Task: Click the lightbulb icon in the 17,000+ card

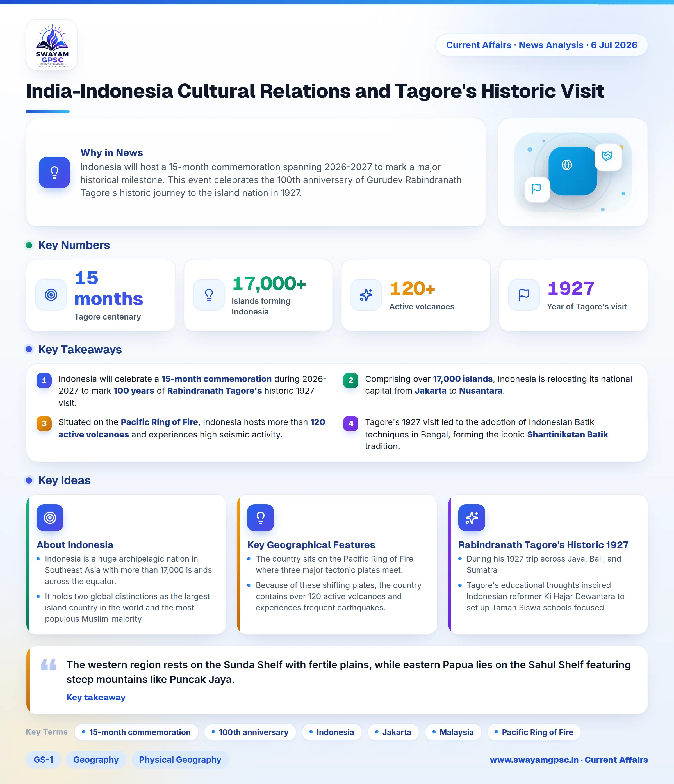Action: pyautogui.click(x=209, y=295)
